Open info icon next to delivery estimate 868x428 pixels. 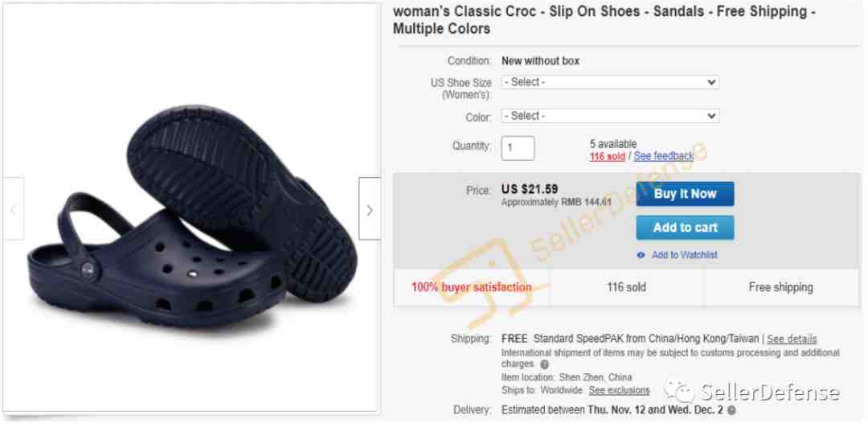click(x=732, y=411)
